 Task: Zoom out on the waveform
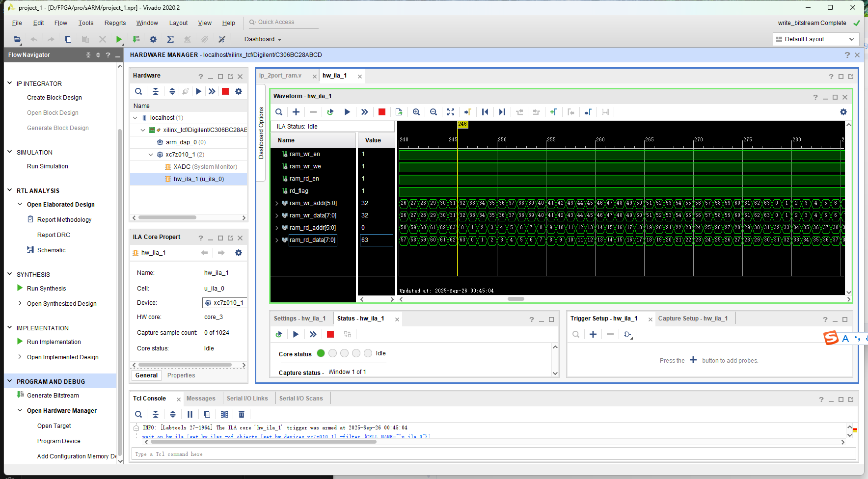click(434, 112)
